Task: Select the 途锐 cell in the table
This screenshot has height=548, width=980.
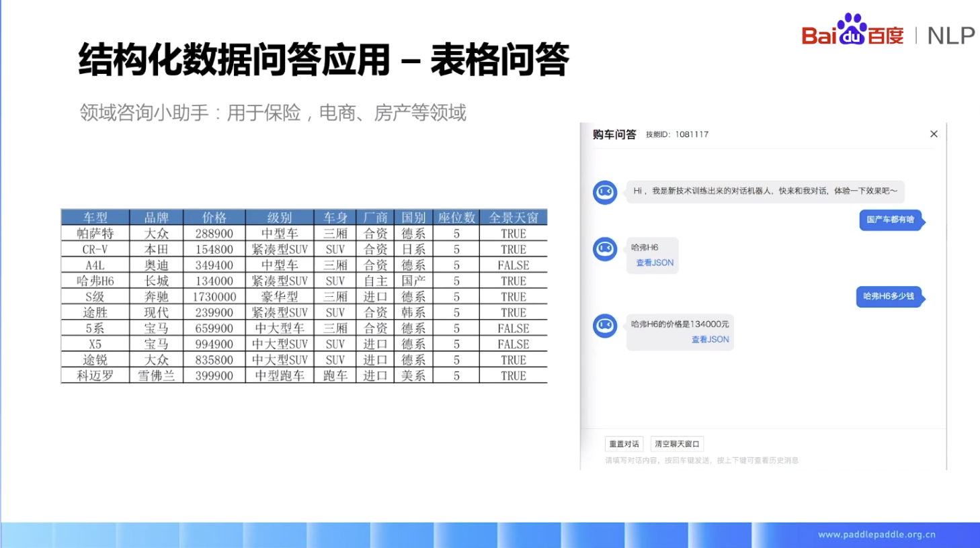Action: pos(95,360)
